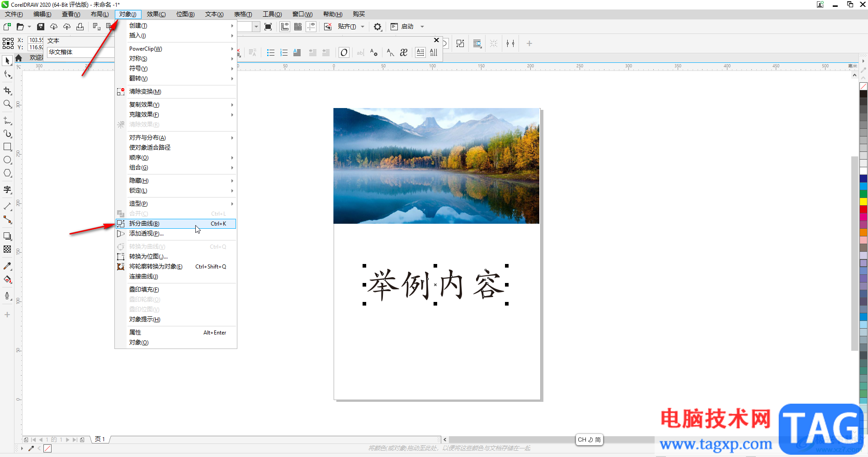Open the zoom level dropdown arrow
Screen dimensions: 868x457
click(x=256, y=27)
